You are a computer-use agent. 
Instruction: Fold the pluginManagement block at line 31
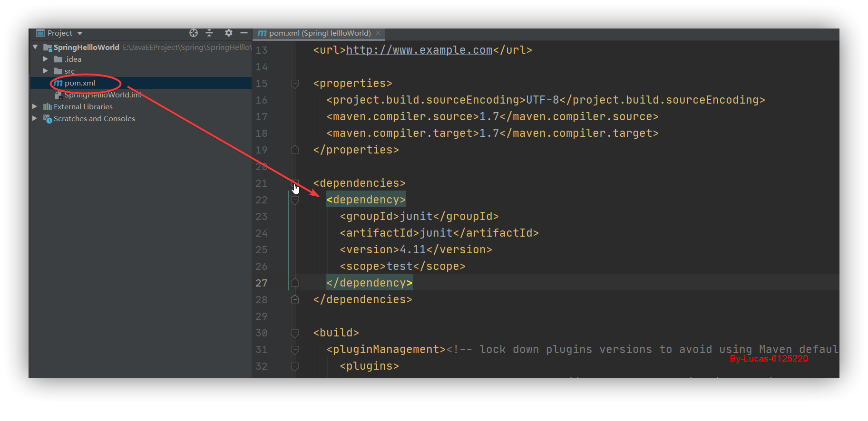coord(295,350)
